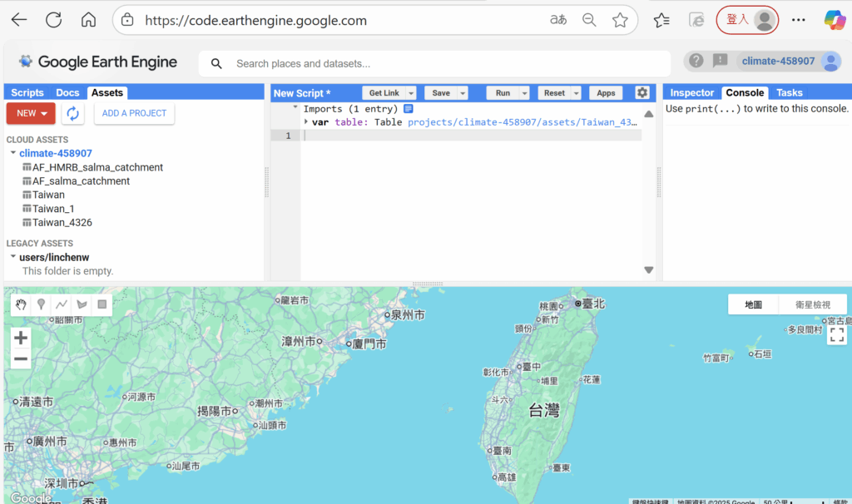Select the draw polygon shape tool
The width and height of the screenshot is (852, 504).
[x=82, y=304]
